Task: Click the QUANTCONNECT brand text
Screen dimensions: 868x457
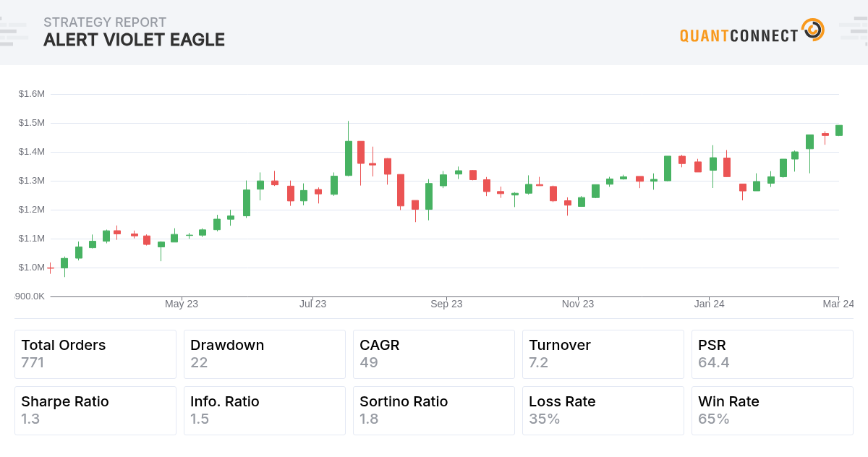Action: pos(739,35)
